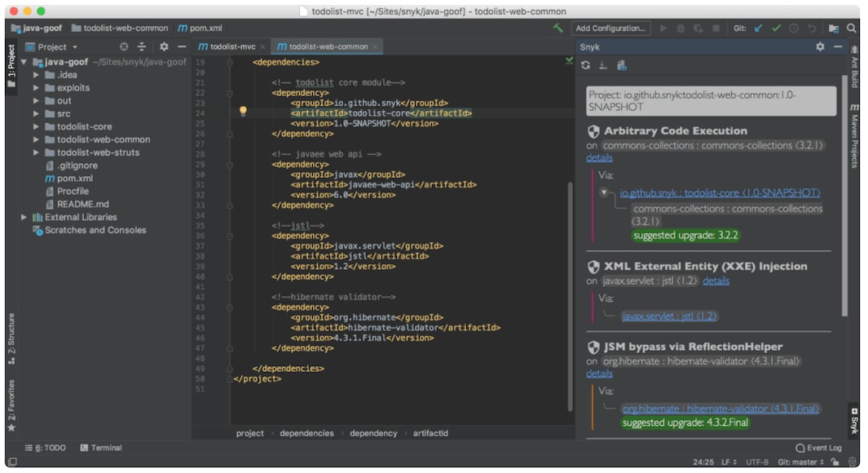Image resolution: width=868 pixels, height=473 pixels.
Task: Click details link under JSM bypass
Action: 599,374
